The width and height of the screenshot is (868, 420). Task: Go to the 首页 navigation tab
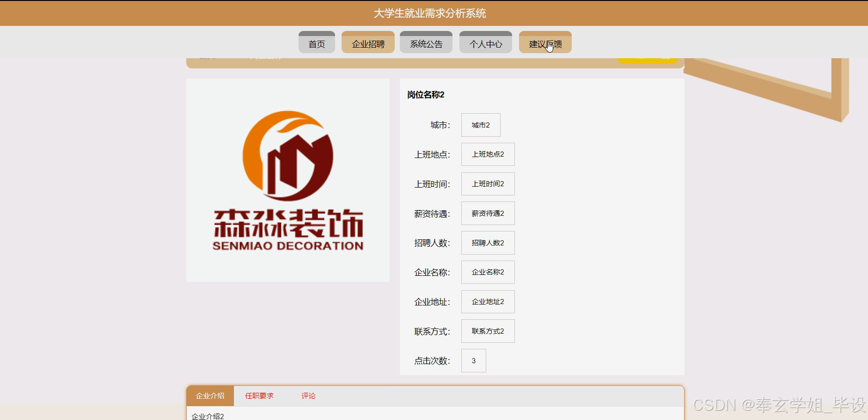tap(317, 43)
